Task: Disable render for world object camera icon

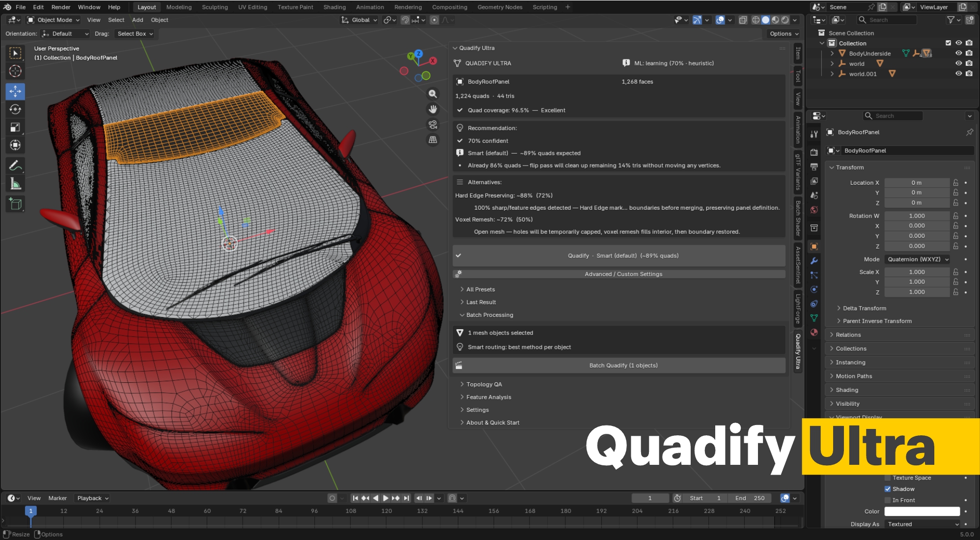Action: pos(969,63)
